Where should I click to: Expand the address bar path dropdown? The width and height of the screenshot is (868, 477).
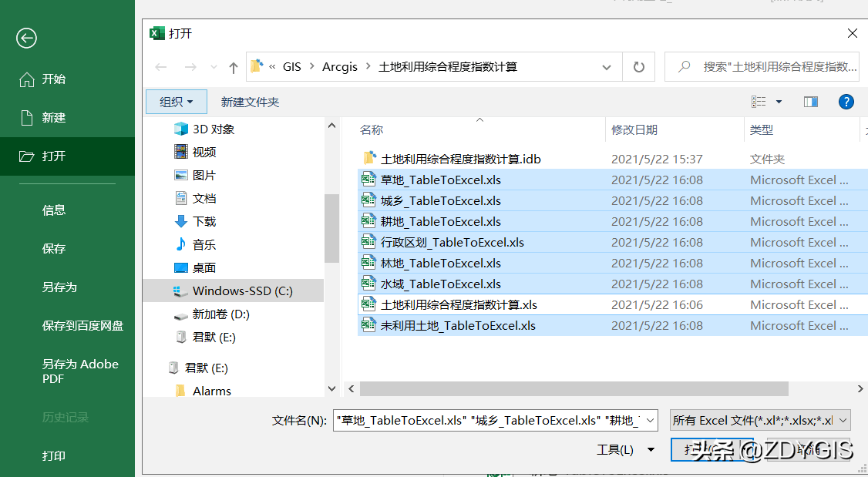coord(607,68)
